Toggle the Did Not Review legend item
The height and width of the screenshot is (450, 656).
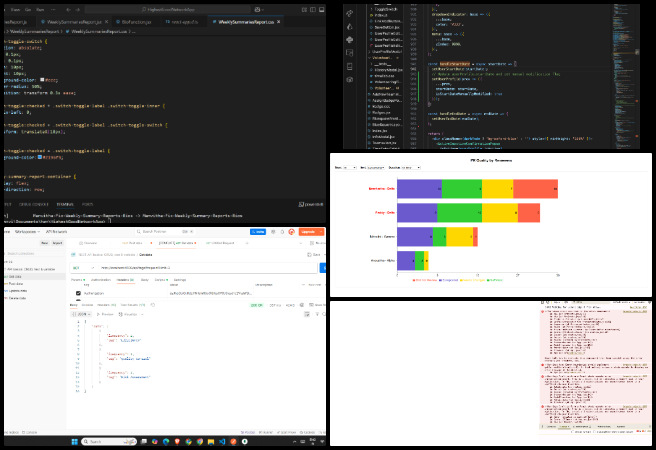pos(425,280)
